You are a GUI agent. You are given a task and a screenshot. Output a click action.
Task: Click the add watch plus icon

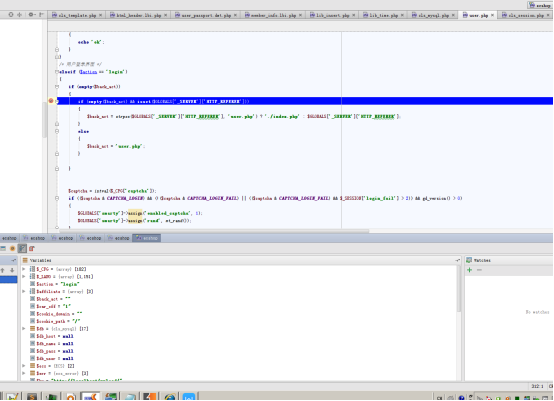[470, 270]
